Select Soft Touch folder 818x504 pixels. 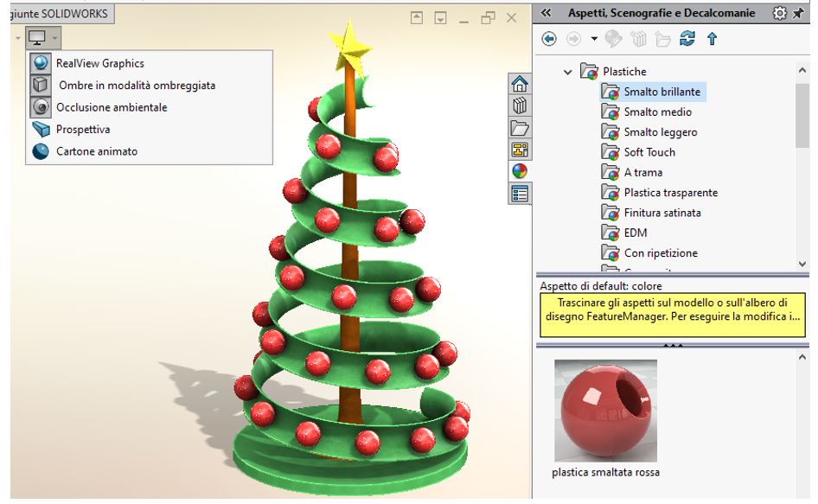click(x=649, y=152)
